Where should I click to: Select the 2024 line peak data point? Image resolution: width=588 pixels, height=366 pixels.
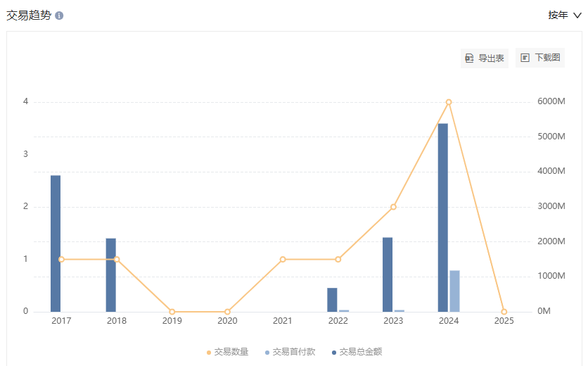449,102
